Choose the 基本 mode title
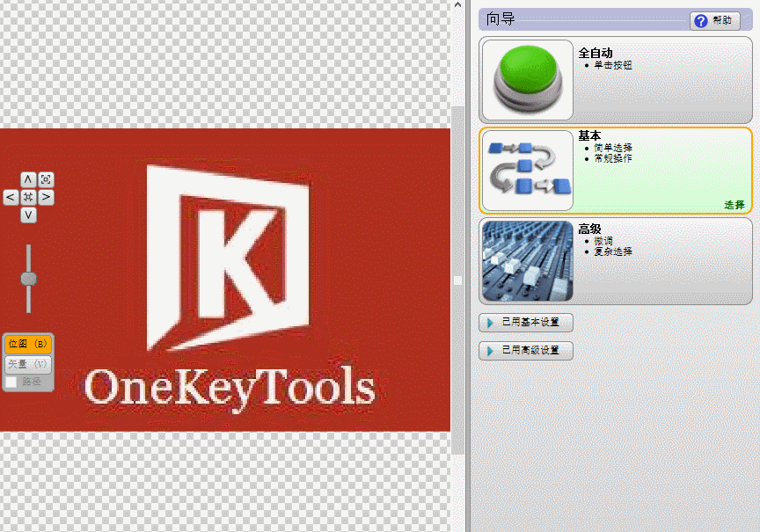 pos(590,135)
